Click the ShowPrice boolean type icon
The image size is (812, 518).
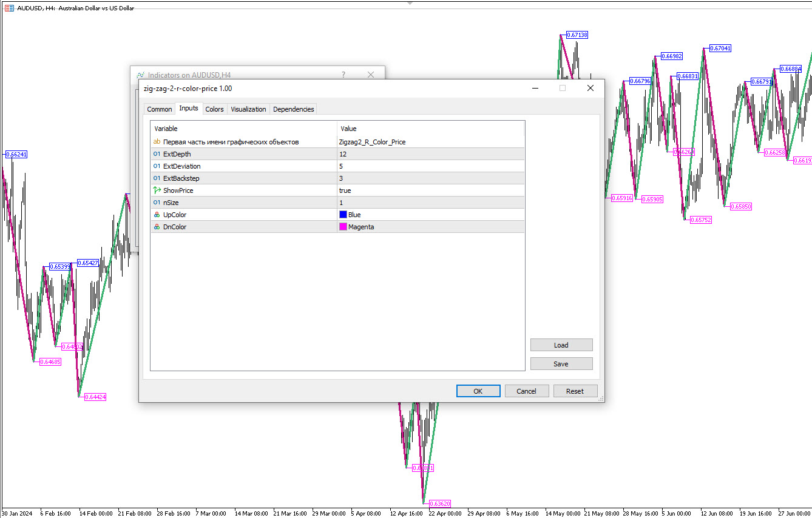157,190
